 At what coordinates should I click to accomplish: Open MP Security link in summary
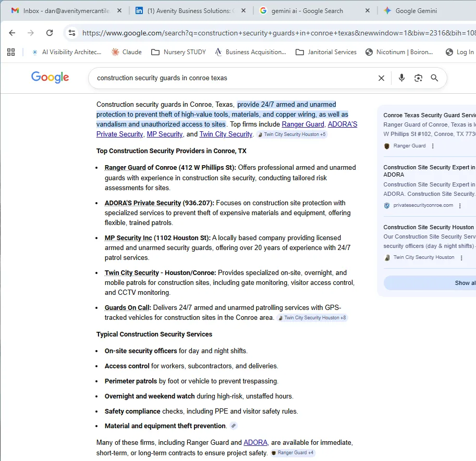165,134
